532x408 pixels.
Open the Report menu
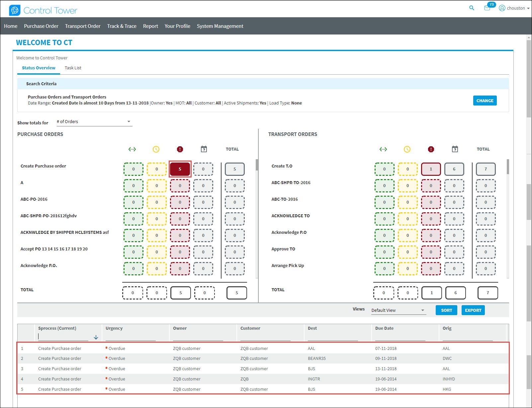(150, 26)
